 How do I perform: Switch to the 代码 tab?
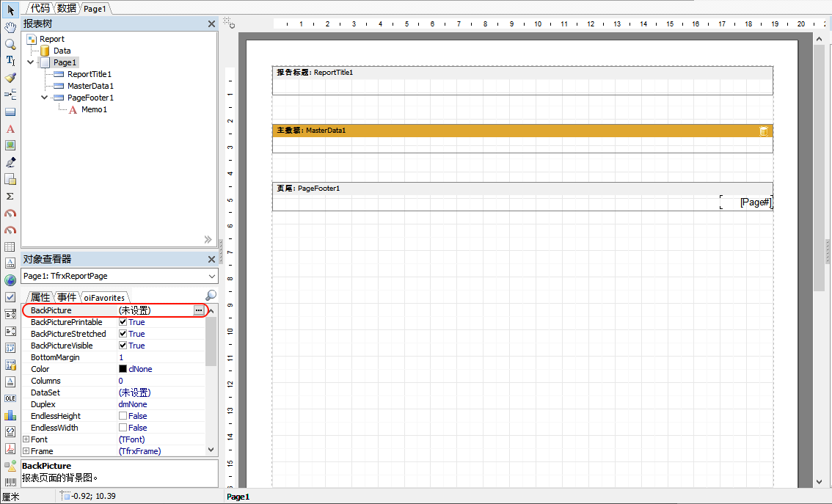(40, 8)
